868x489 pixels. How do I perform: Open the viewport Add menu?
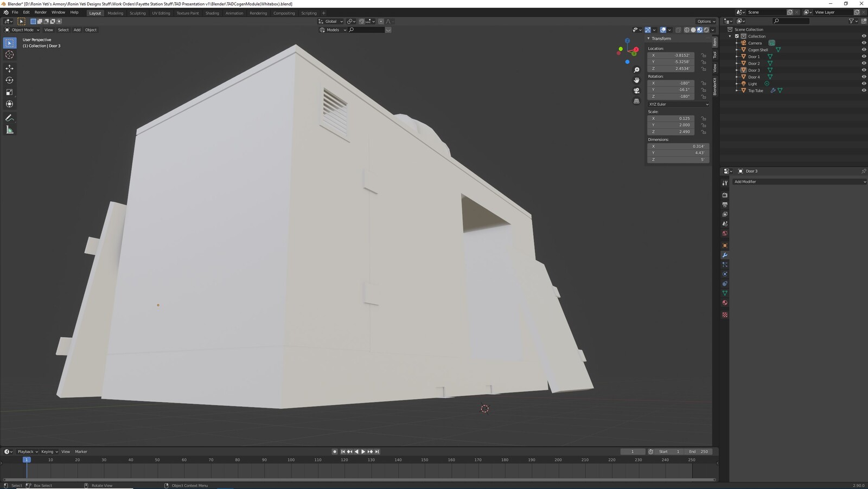pos(77,30)
